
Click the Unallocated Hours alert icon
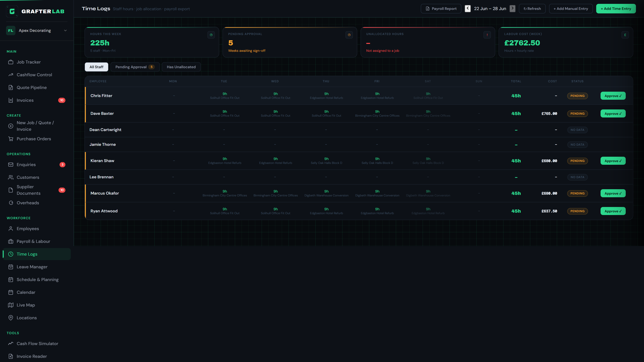[487, 35]
